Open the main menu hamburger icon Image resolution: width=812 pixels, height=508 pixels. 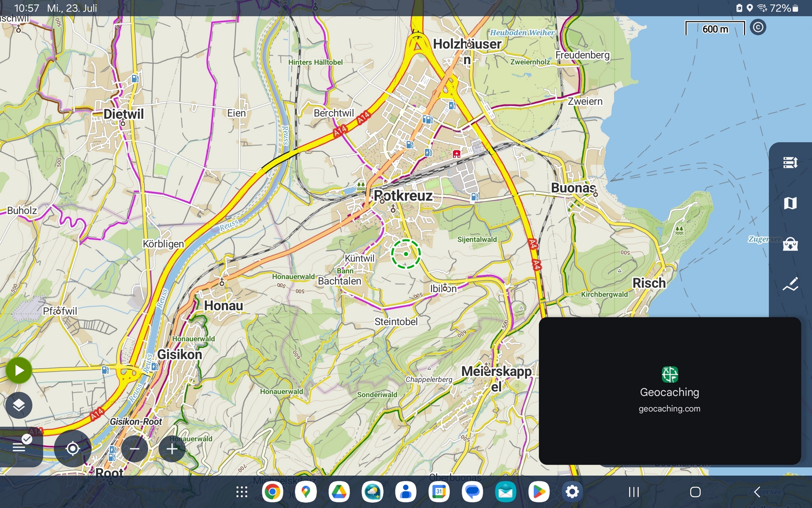[x=19, y=447]
